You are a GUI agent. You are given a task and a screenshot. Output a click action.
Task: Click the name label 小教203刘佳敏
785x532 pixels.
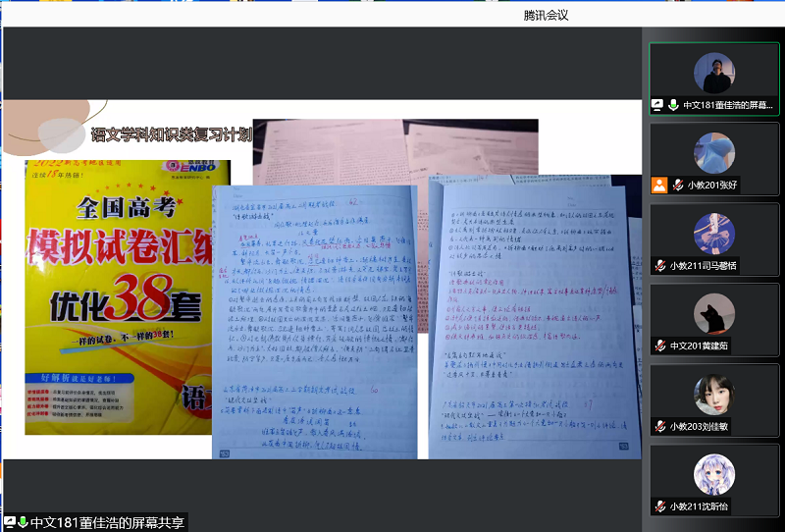[x=699, y=426]
